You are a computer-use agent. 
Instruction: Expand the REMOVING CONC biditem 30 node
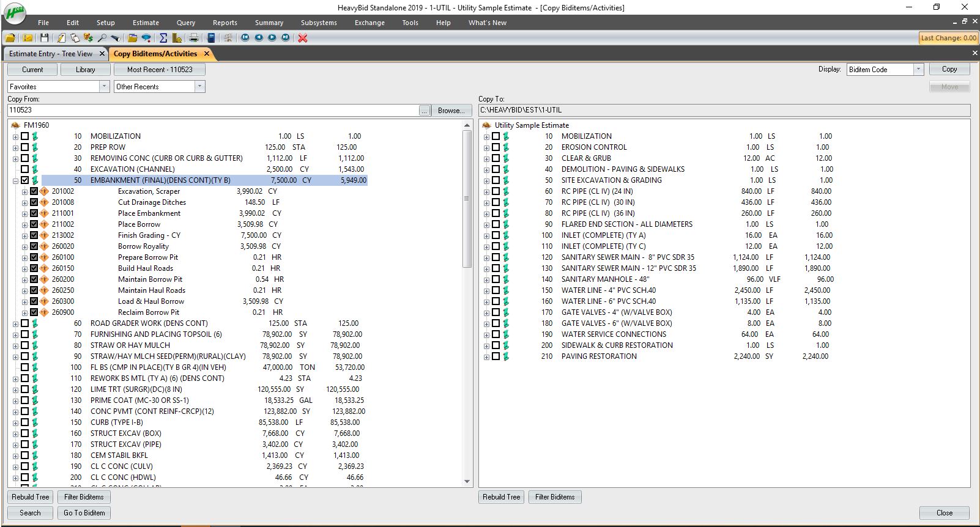click(15, 159)
